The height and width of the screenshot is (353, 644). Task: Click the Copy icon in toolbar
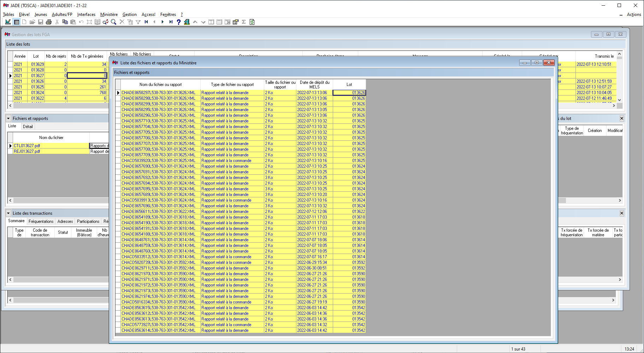(x=65, y=22)
